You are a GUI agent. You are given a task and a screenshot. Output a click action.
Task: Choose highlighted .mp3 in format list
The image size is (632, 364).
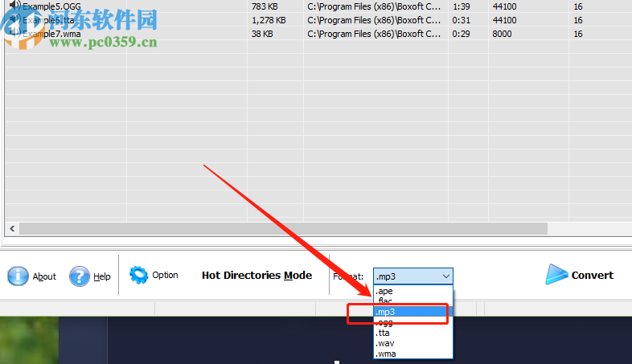click(x=413, y=312)
